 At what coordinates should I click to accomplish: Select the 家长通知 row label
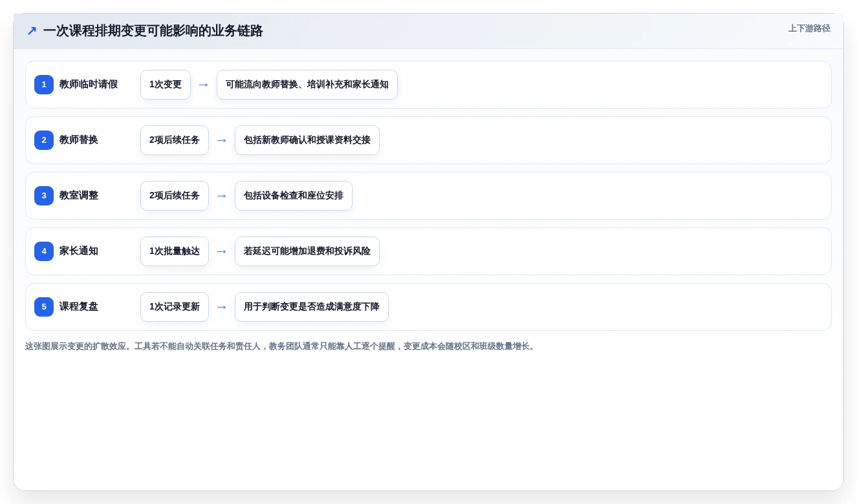click(79, 251)
